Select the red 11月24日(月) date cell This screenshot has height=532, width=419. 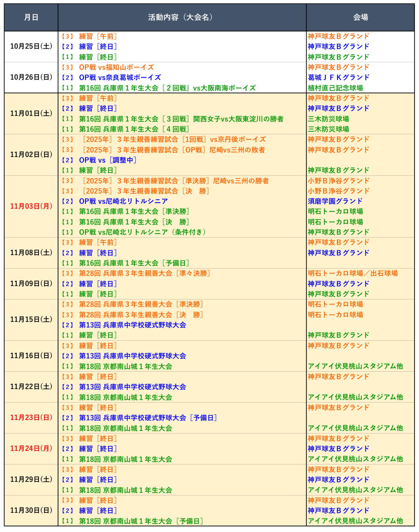pos(31,449)
